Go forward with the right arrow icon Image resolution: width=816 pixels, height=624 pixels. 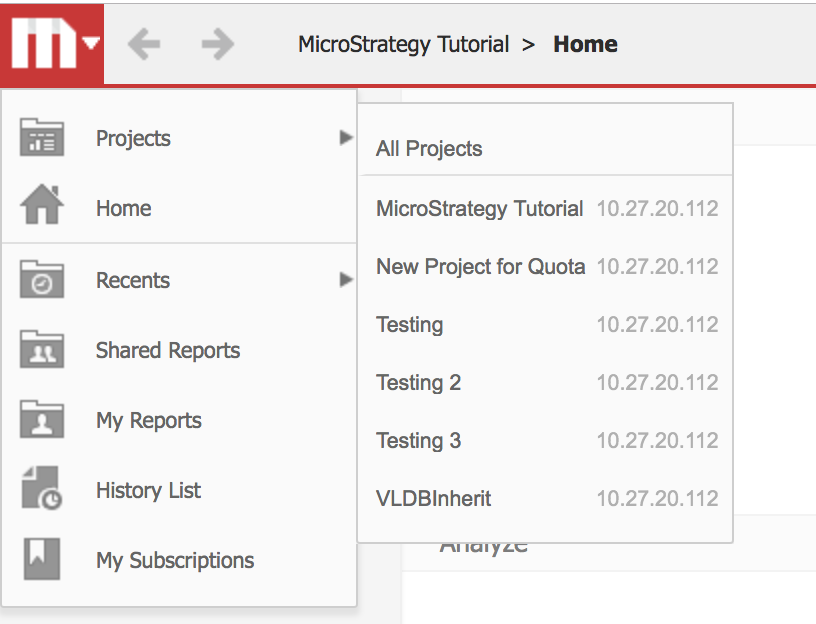tap(218, 44)
